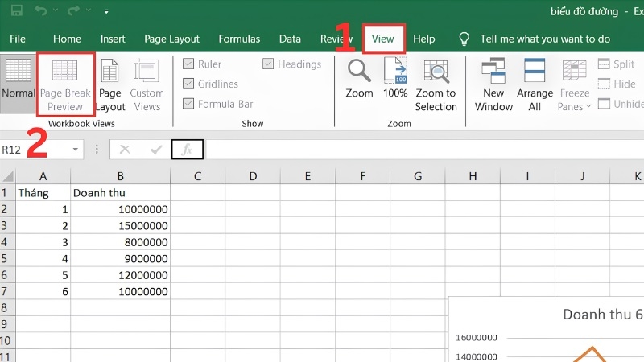Toggle the Headings checkbox
This screenshot has width=644, height=362.
point(268,64)
